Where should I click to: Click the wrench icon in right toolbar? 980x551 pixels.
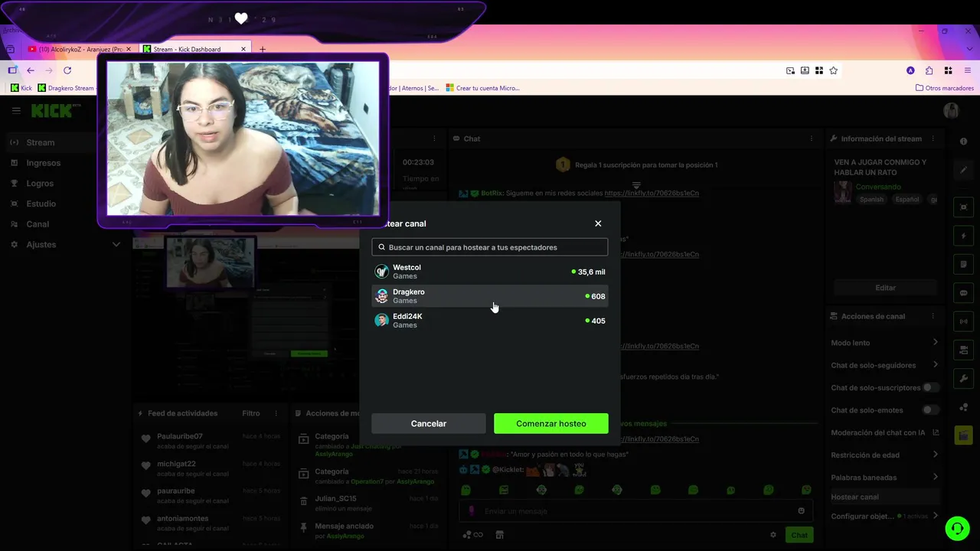[964, 379]
